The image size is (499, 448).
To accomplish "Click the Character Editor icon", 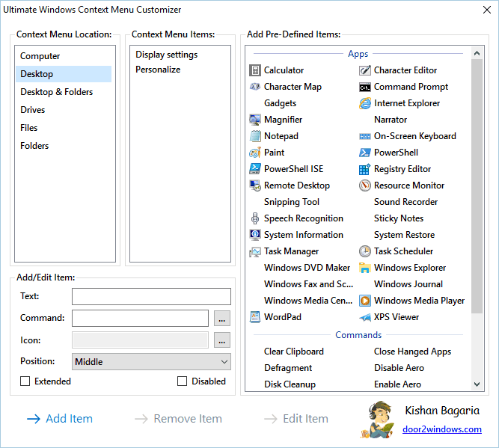I will [364, 70].
